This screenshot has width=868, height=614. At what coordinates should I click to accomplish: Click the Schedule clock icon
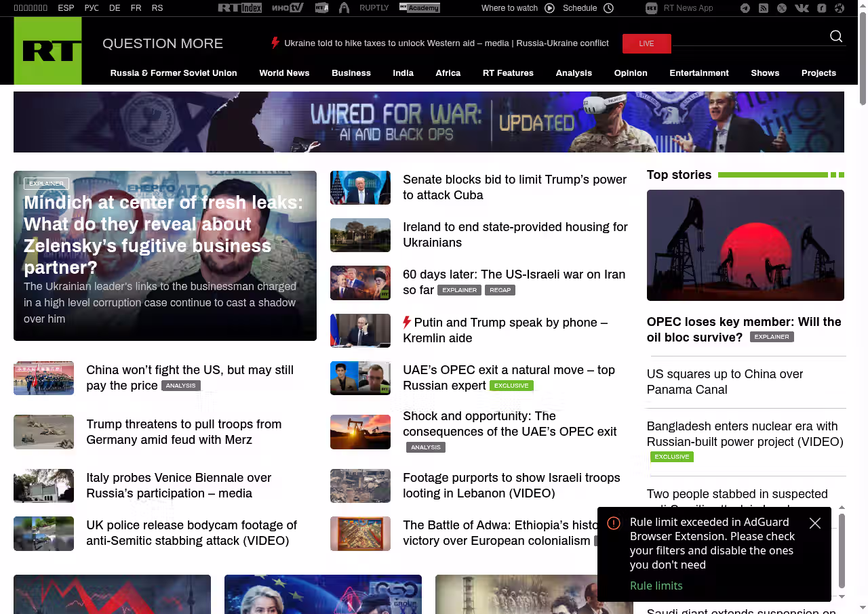[x=608, y=8]
